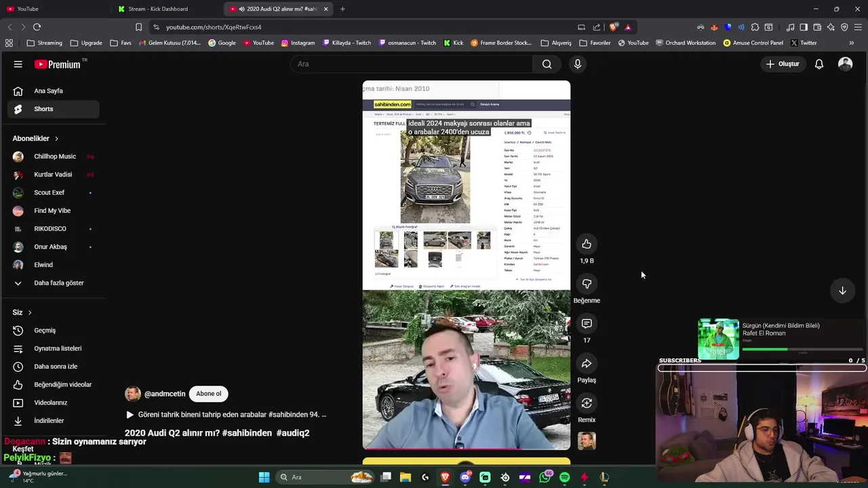868x488 pixels.
Task: Open Brave Leo AI sparkle icon
Action: [831, 27]
